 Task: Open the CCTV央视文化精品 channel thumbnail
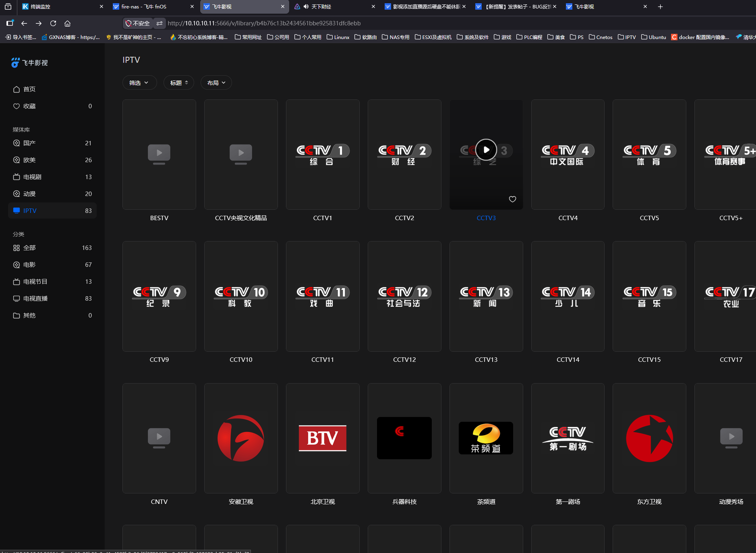click(x=241, y=155)
